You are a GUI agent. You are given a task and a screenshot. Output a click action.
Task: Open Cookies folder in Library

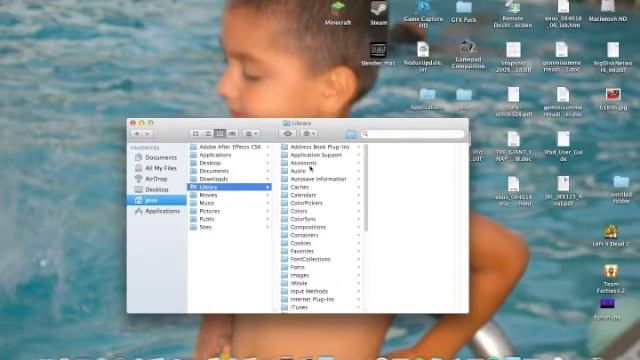321,243
